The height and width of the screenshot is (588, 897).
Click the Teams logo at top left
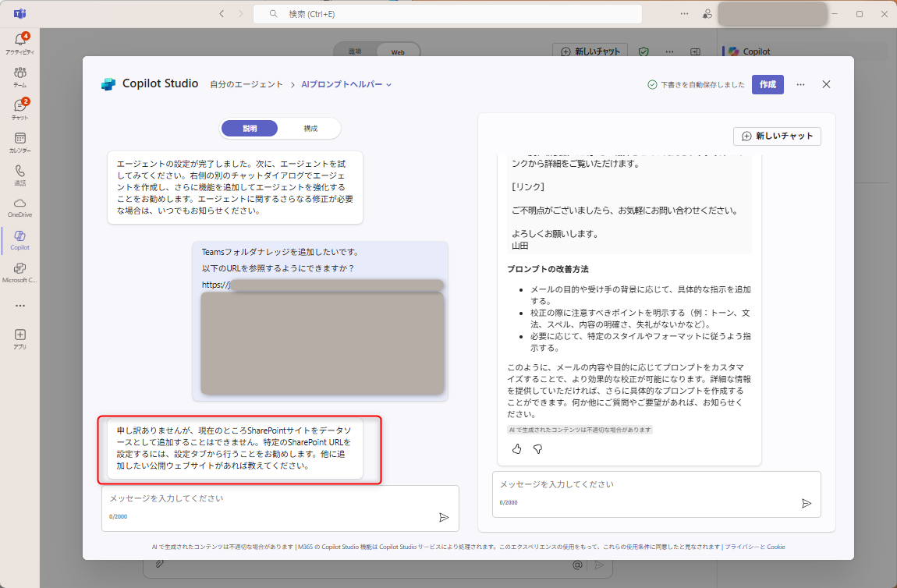coord(20,14)
